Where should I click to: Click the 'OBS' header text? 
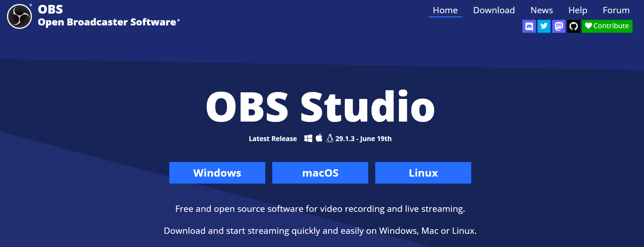pos(50,9)
